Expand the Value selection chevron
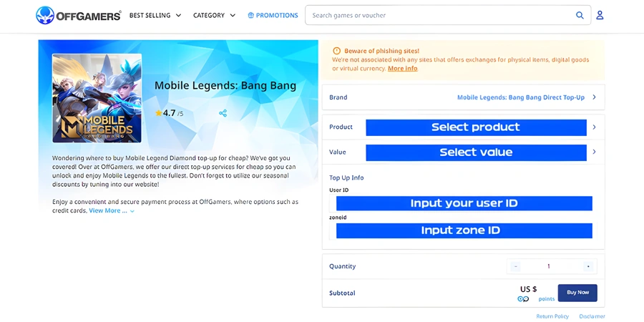644x322 pixels. click(594, 152)
